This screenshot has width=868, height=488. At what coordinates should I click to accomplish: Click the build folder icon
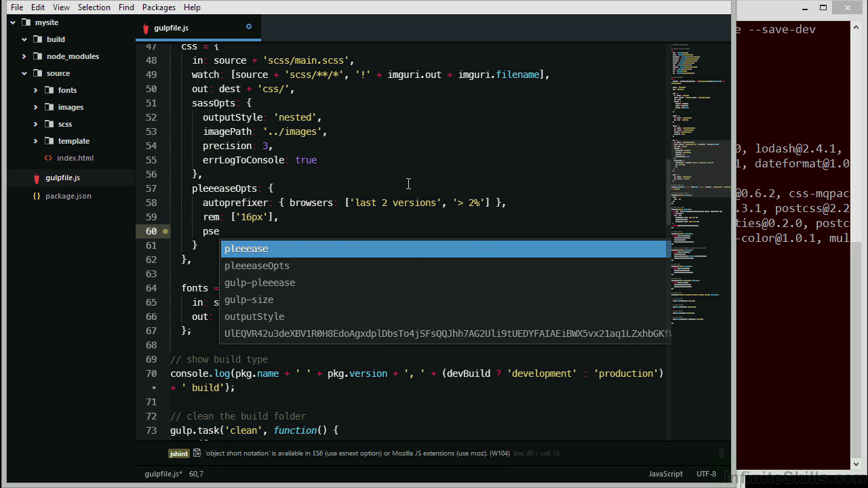[37, 39]
